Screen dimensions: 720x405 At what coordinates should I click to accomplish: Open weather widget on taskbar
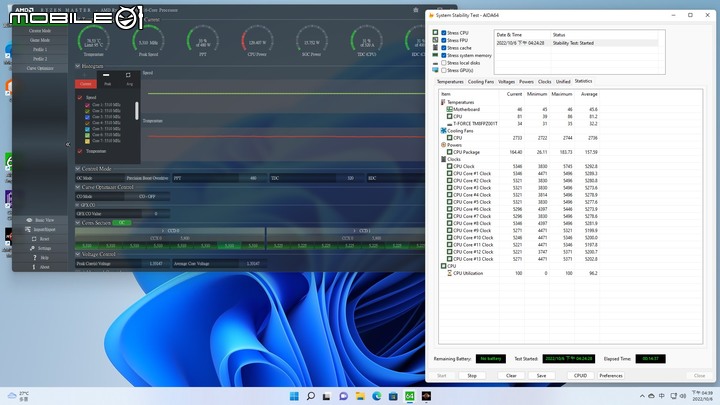[18, 396]
